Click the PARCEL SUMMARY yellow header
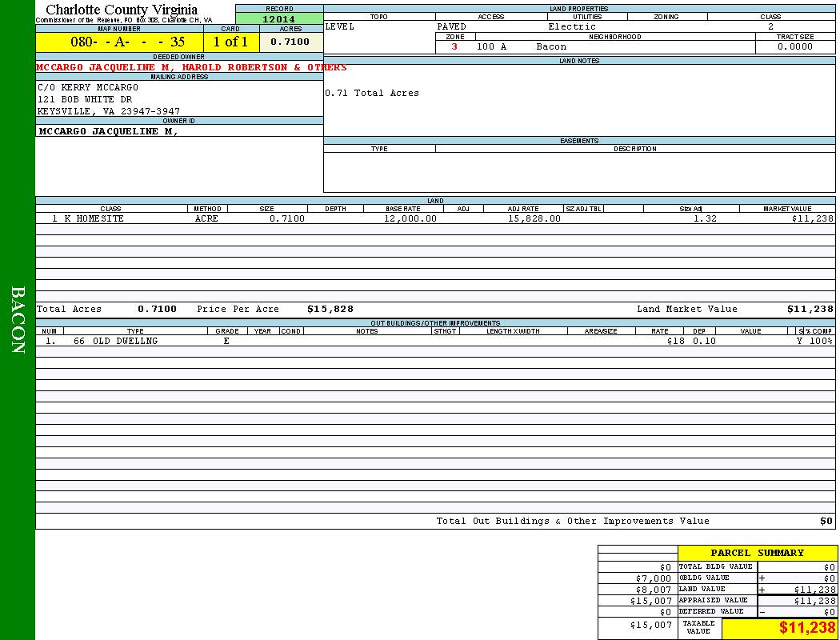Screen dimensions: 840x640 coord(757,553)
